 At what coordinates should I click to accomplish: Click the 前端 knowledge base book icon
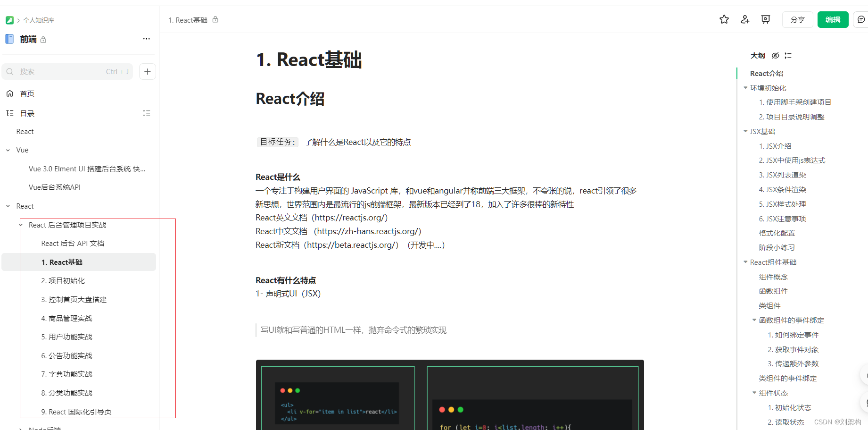9,39
